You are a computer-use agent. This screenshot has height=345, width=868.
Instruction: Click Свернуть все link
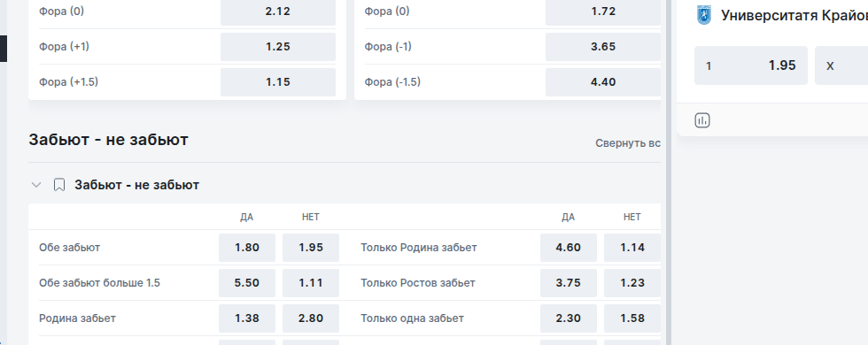coord(628,143)
